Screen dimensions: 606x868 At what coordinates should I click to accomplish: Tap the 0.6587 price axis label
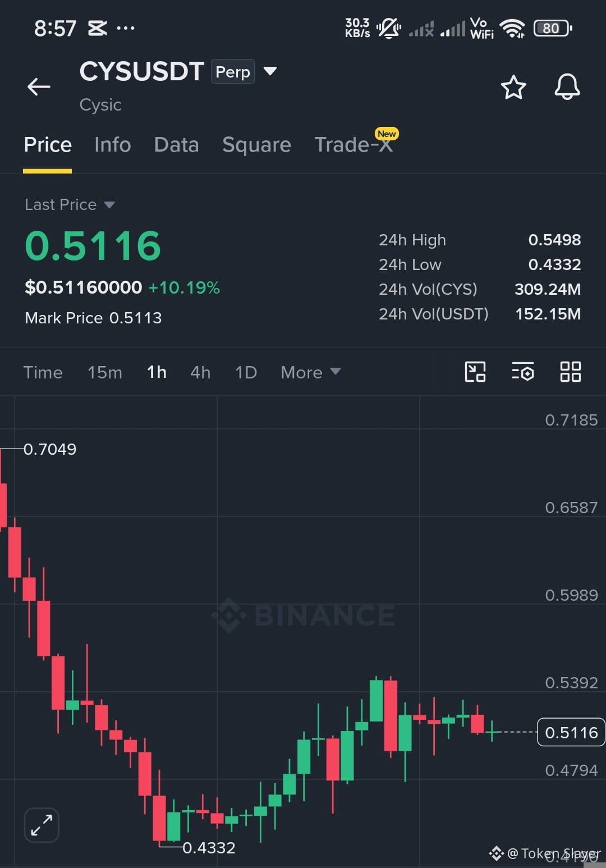[571, 508]
